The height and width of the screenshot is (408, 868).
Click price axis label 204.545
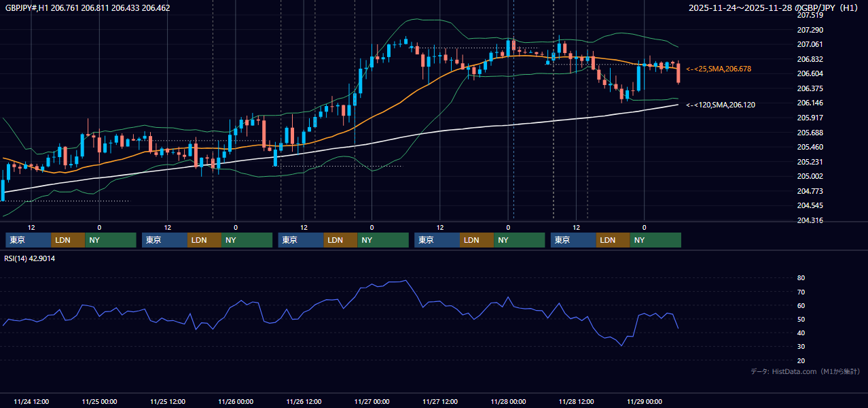coord(810,205)
